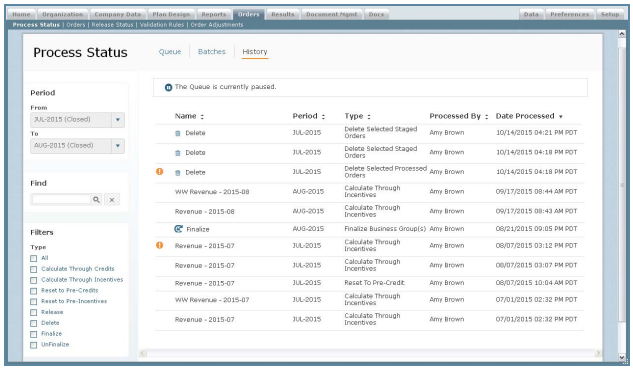Screen dimensions: 633x370
Task: Open the Organization menu tab
Action: point(63,14)
